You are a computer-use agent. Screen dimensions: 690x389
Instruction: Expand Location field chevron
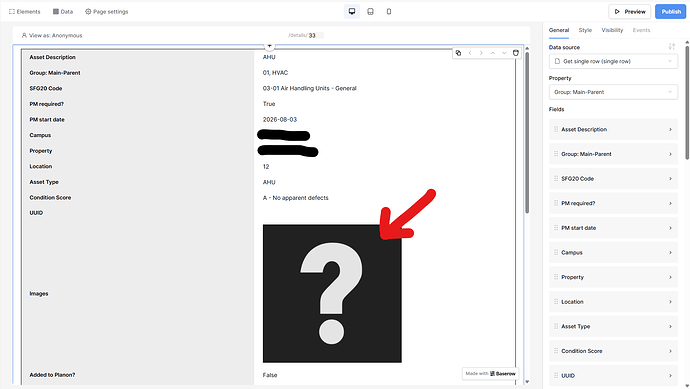click(x=670, y=302)
